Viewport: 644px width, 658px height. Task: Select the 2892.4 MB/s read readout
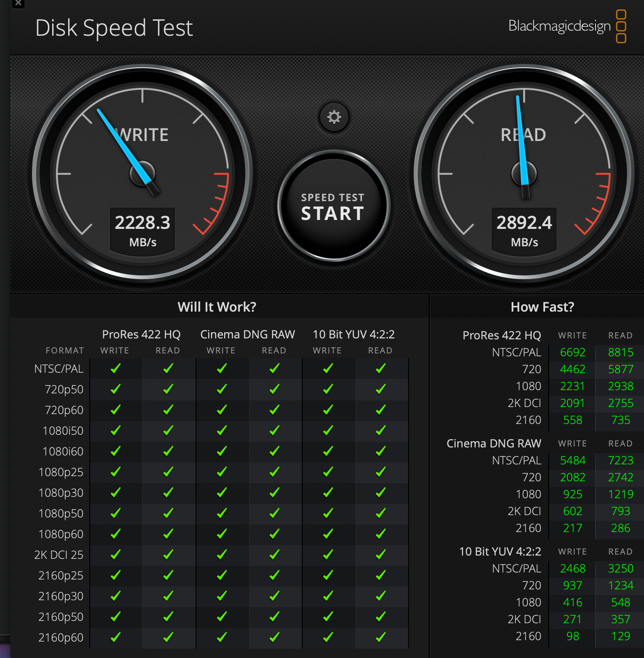(x=524, y=231)
